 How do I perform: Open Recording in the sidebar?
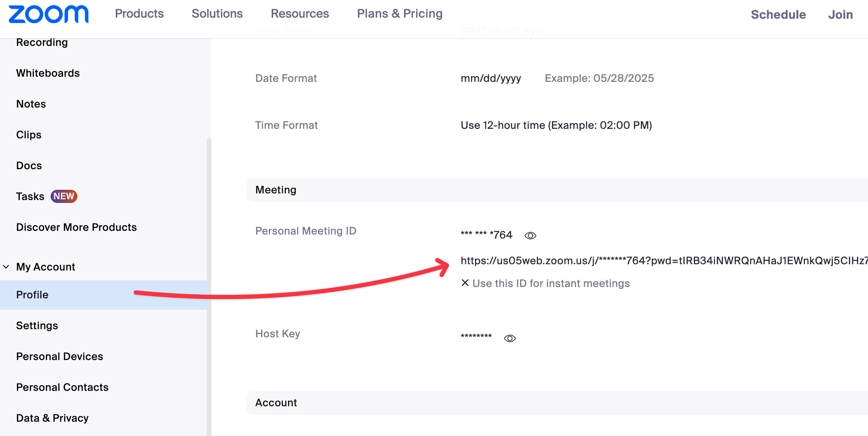pyautogui.click(x=42, y=42)
